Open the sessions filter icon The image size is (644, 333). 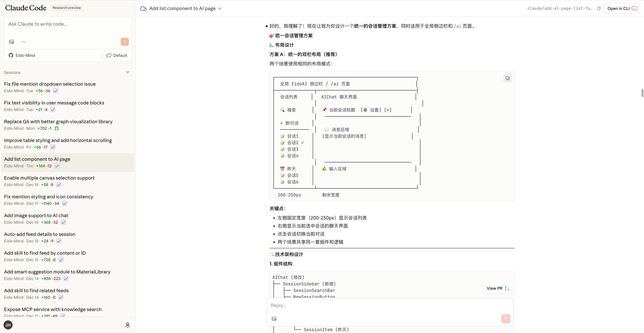click(x=127, y=72)
